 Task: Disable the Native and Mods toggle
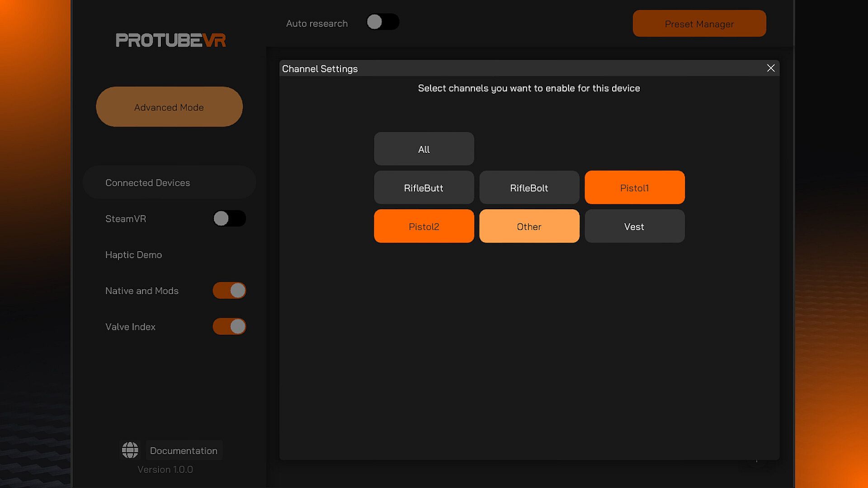[229, 291]
